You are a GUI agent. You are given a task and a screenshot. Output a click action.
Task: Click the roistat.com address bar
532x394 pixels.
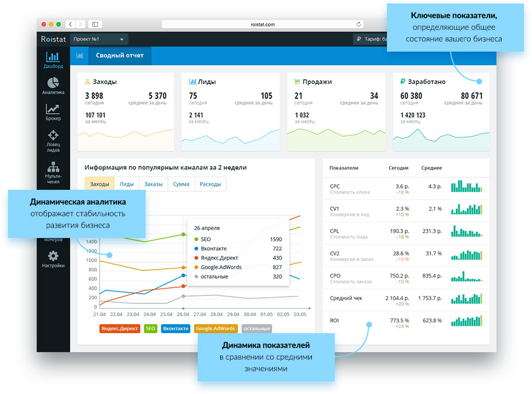262,24
